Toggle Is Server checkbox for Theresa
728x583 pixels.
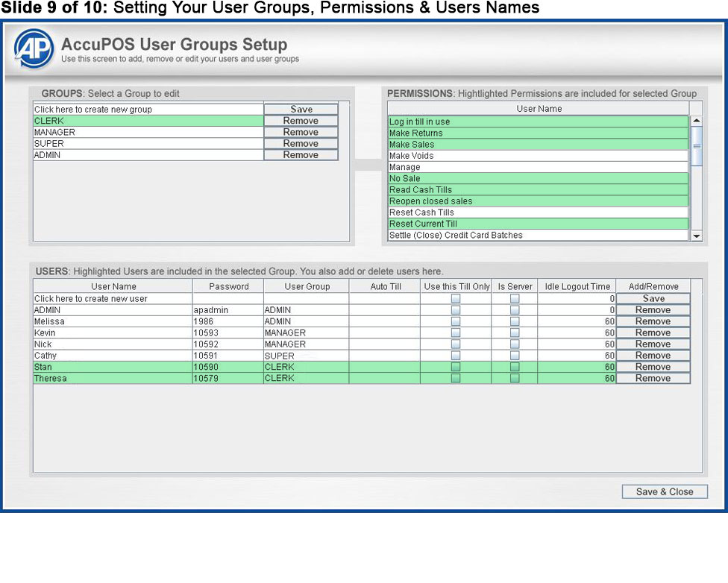(515, 378)
